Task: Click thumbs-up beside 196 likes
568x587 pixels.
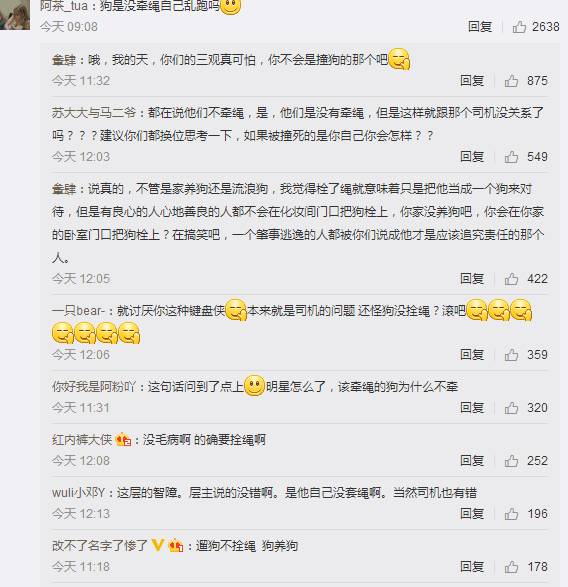Action: tap(511, 514)
